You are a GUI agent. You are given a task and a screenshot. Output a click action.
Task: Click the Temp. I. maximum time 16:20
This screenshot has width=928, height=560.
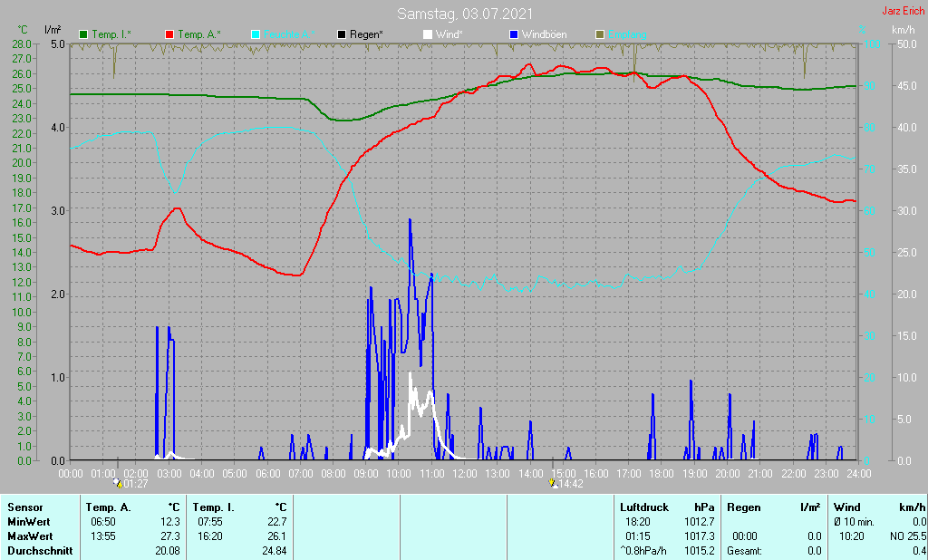coord(210,536)
